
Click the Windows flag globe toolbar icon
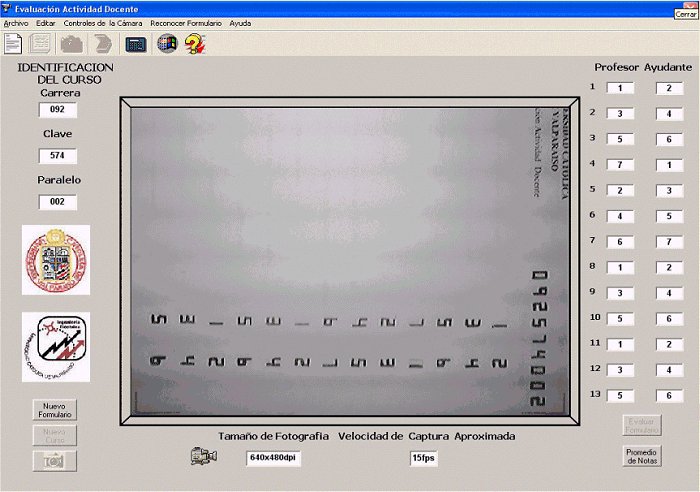[x=167, y=44]
